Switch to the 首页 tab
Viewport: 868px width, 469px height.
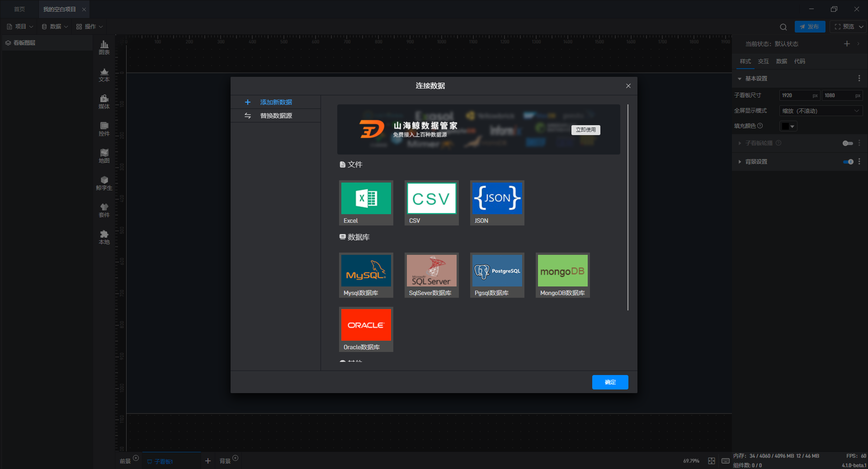19,9
